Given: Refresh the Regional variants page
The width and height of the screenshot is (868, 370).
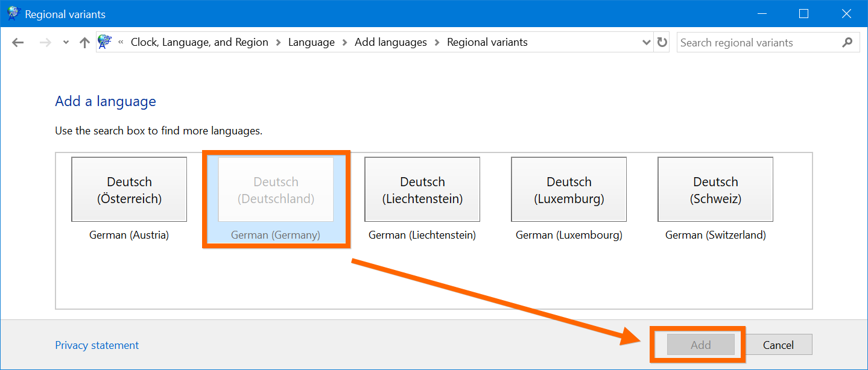Looking at the screenshot, I should (x=662, y=43).
